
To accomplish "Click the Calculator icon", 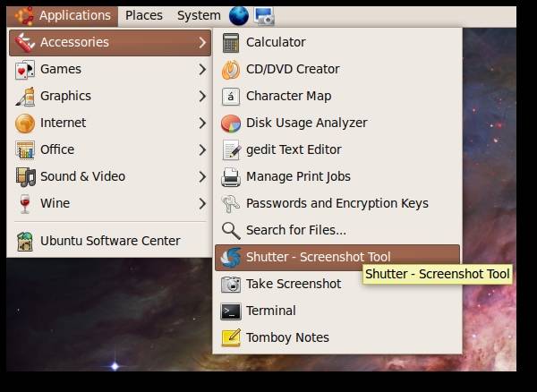I will (x=231, y=43).
